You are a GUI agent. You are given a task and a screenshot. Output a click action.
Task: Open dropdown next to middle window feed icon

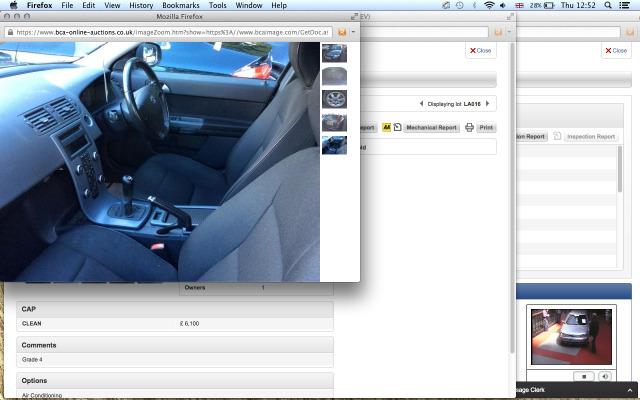(x=509, y=32)
